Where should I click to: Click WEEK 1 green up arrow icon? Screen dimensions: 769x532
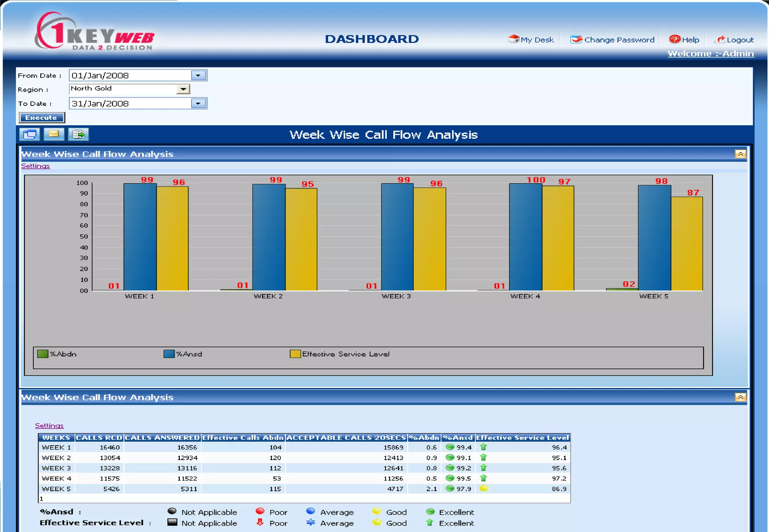point(484,447)
